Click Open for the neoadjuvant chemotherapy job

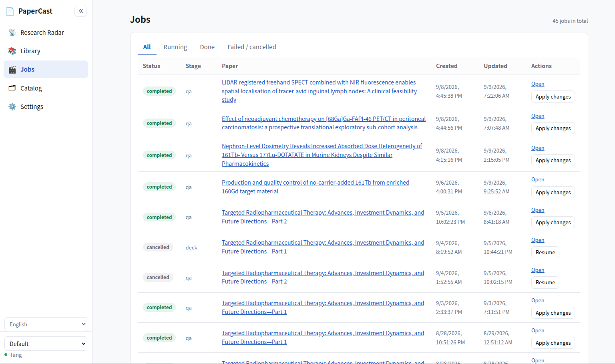pyautogui.click(x=538, y=116)
